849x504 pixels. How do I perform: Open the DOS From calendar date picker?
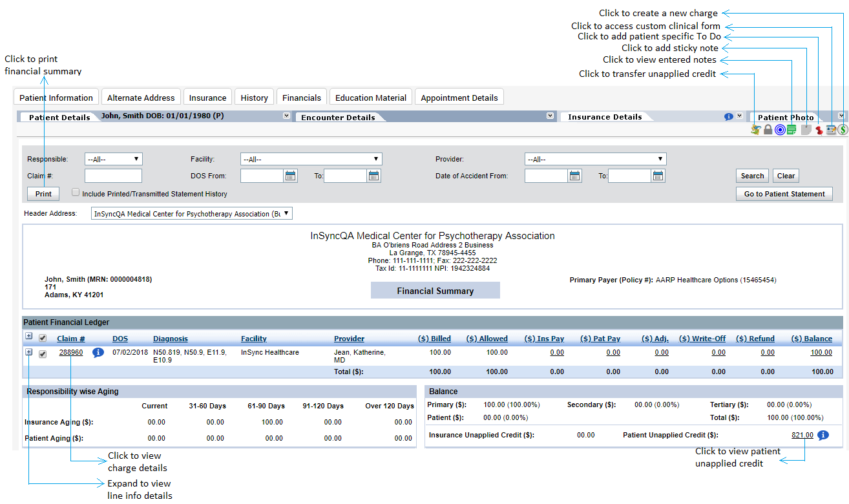click(289, 175)
